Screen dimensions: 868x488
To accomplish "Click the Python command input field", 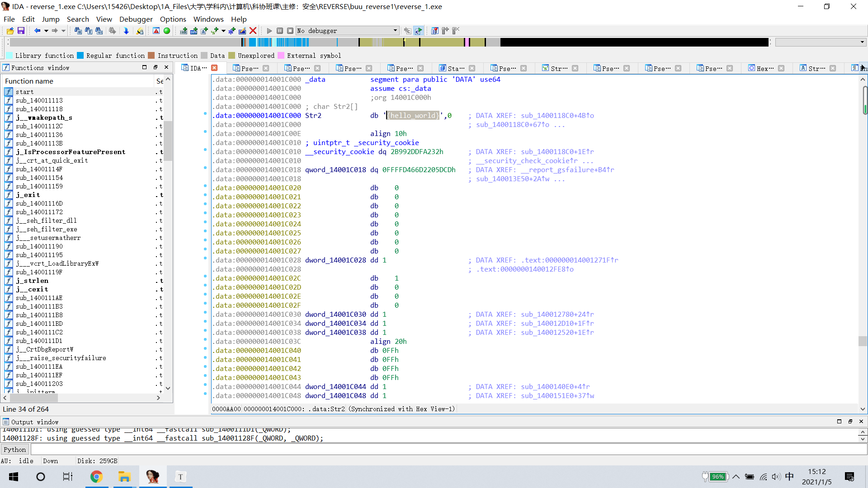I will tap(448, 450).
